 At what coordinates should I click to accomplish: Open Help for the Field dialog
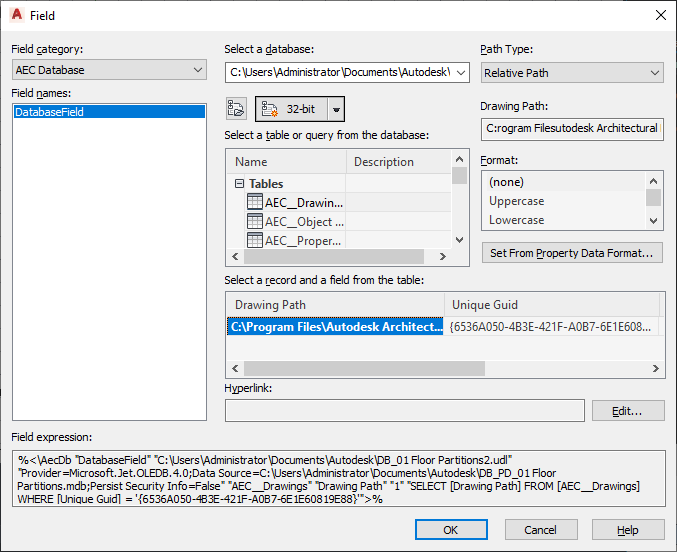(x=628, y=530)
